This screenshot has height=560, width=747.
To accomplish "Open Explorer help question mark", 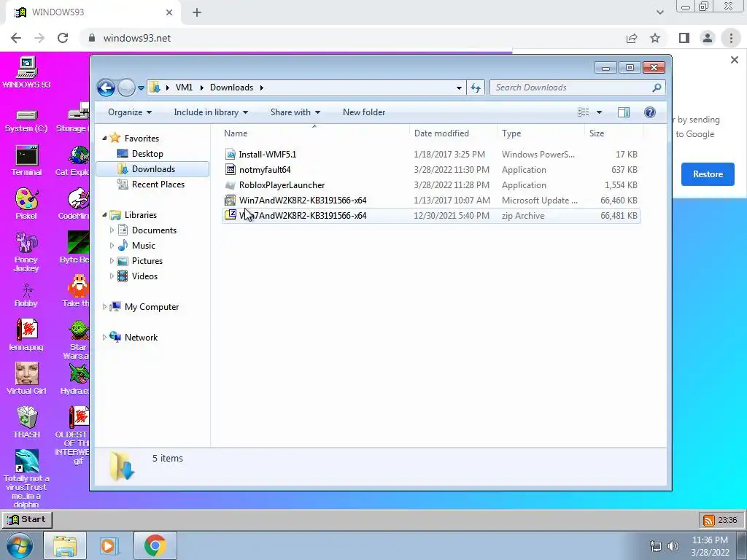I will pos(650,112).
